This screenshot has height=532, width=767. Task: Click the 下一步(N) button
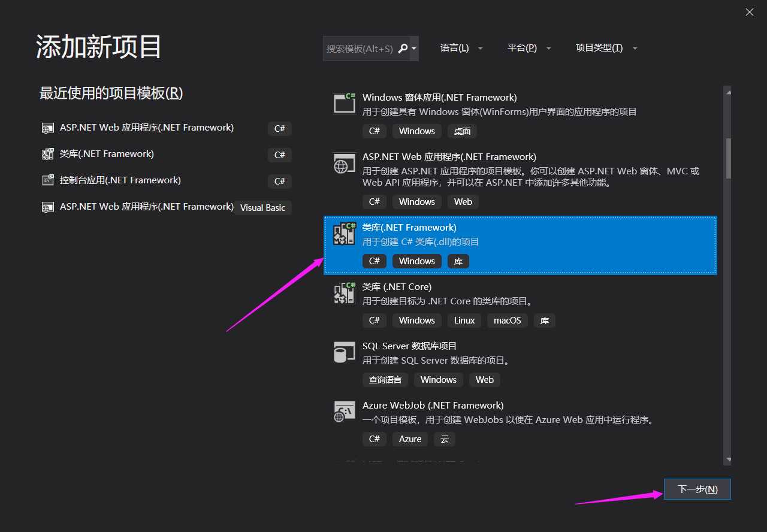pos(697,489)
